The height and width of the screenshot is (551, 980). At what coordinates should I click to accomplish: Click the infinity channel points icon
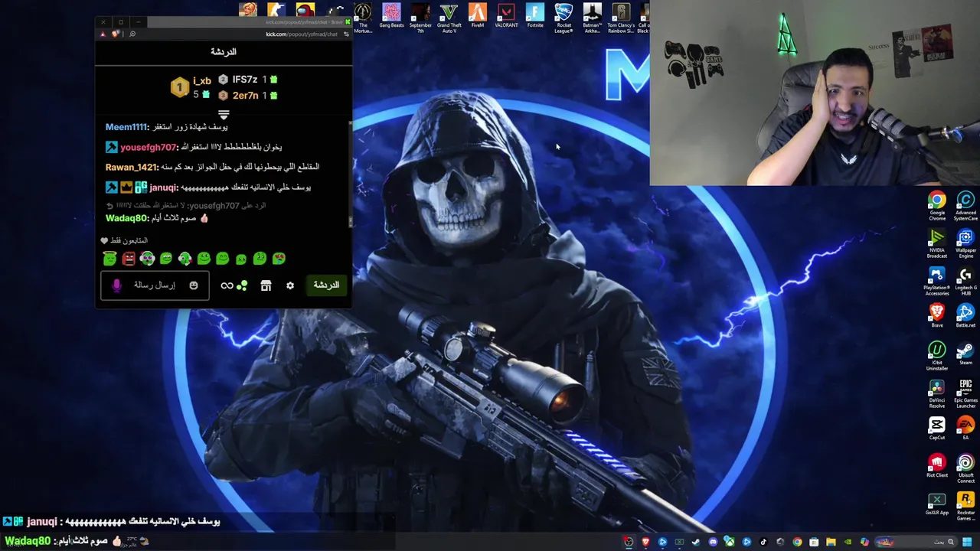click(227, 285)
